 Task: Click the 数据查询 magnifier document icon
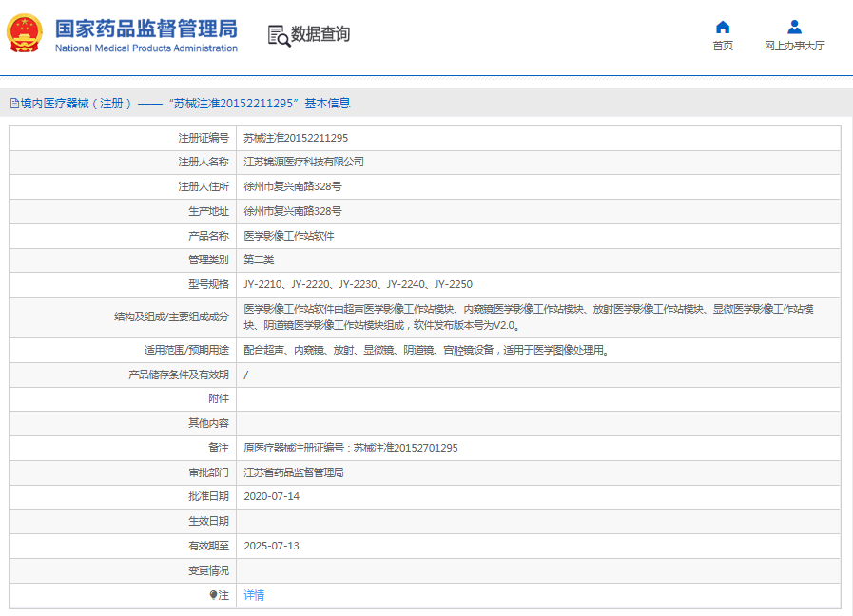(x=279, y=35)
